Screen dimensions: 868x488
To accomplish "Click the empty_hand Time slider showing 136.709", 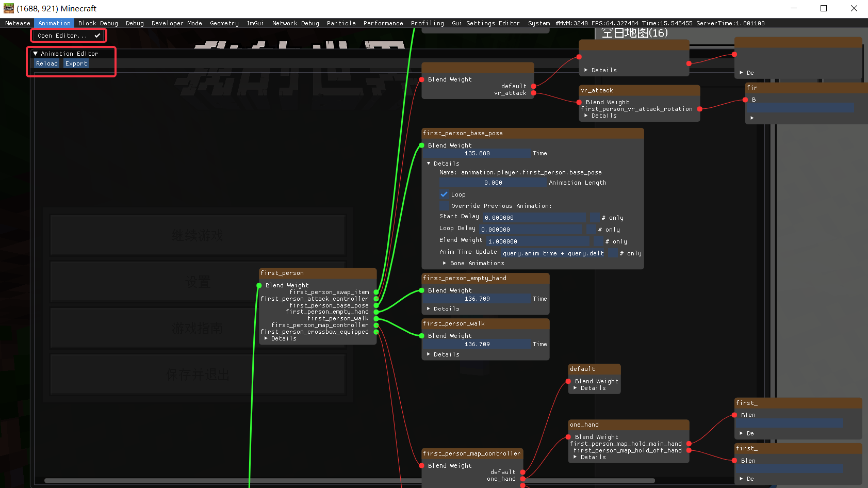I will [478, 299].
